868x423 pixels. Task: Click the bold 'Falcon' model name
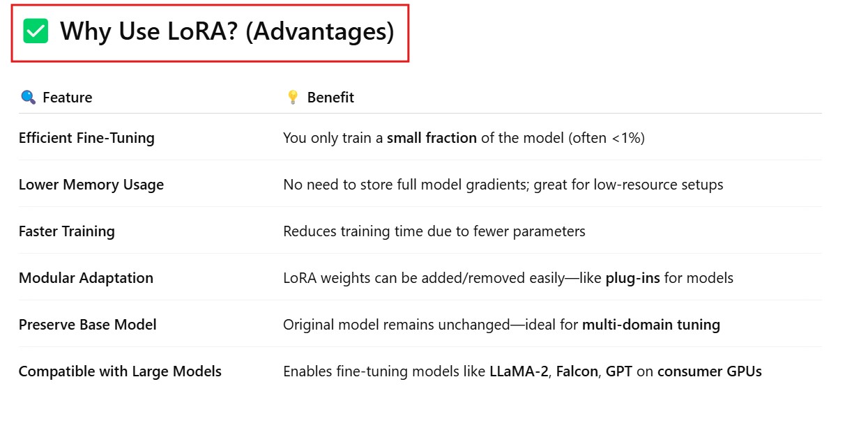pyautogui.click(x=577, y=371)
